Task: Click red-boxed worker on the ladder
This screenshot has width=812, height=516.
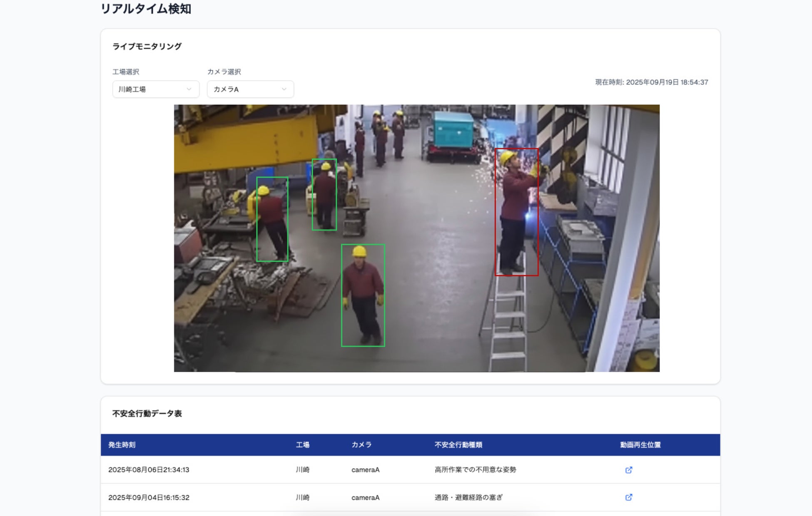Action: click(516, 212)
